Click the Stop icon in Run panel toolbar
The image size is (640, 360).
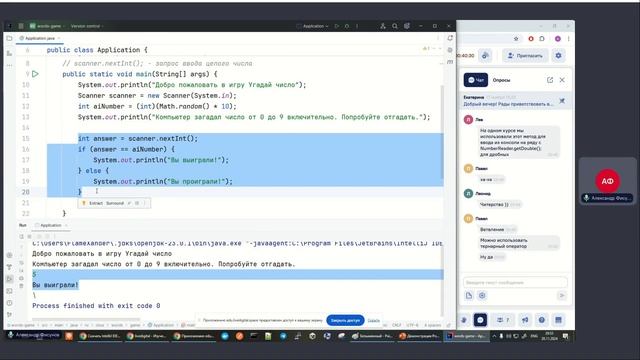pos(29,236)
